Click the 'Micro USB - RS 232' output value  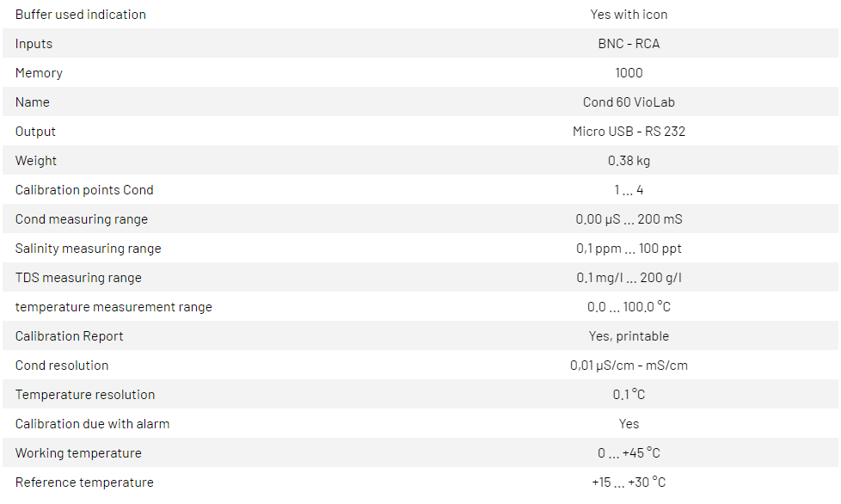tap(629, 132)
